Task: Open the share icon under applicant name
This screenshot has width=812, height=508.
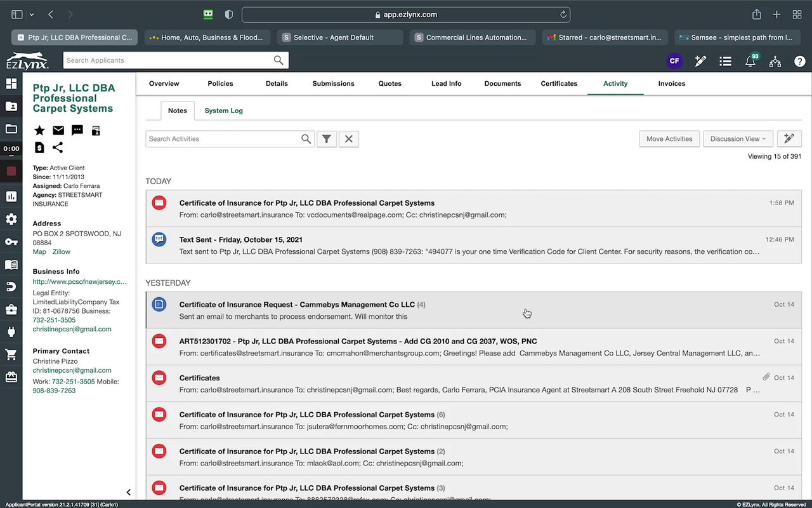Action: [x=58, y=148]
